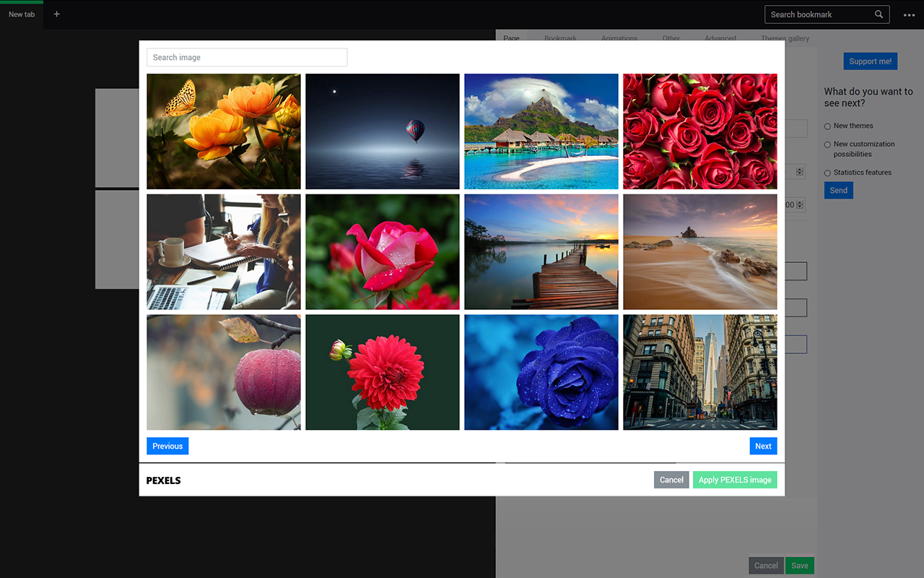
Task: Select the blue rose image
Action: (x=541, y=372)
